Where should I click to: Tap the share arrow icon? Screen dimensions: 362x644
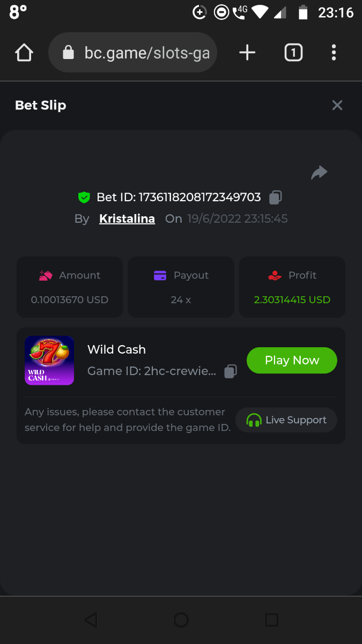[x=319, y=172]
